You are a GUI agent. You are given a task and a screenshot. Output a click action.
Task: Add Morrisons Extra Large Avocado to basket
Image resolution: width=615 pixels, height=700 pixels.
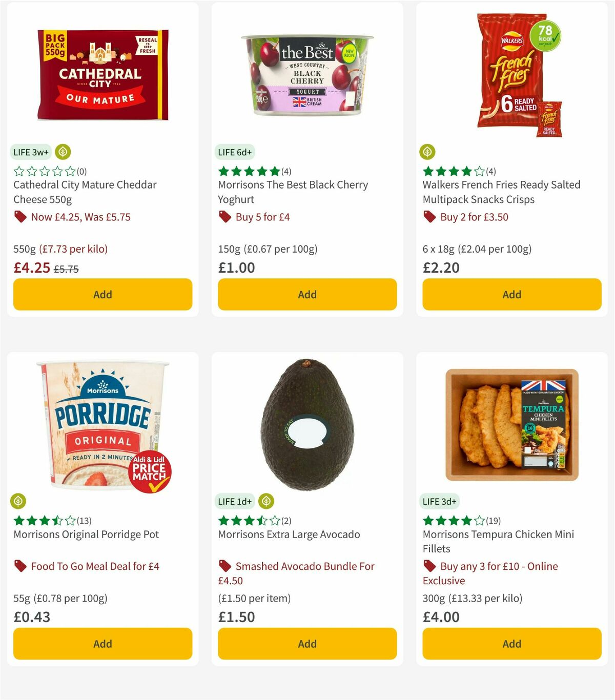306,644
